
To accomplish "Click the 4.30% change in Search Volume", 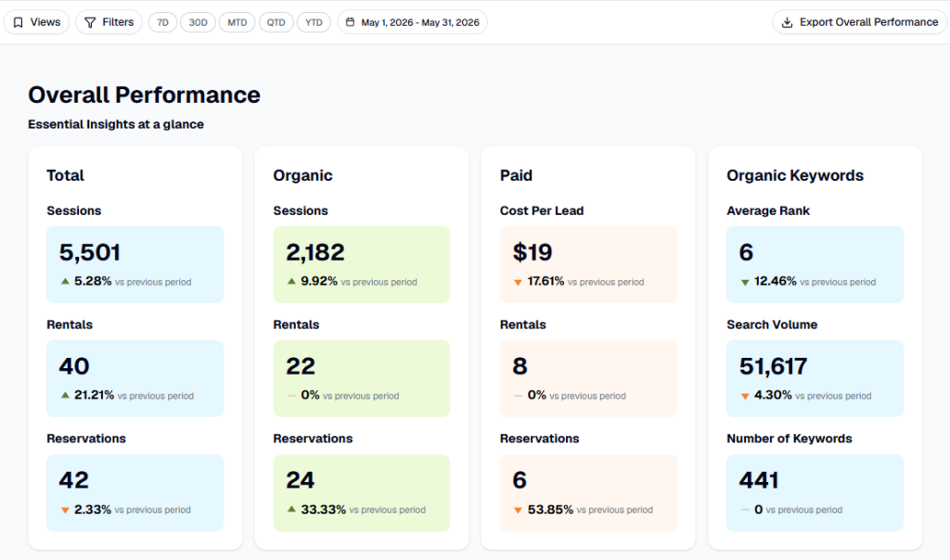I will (773, 395).
